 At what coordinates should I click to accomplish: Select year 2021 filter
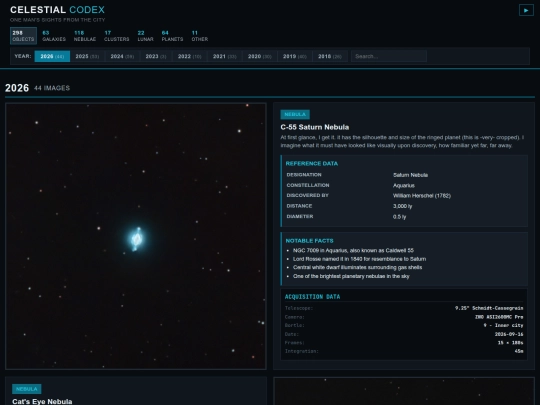[x=225, y=56]
